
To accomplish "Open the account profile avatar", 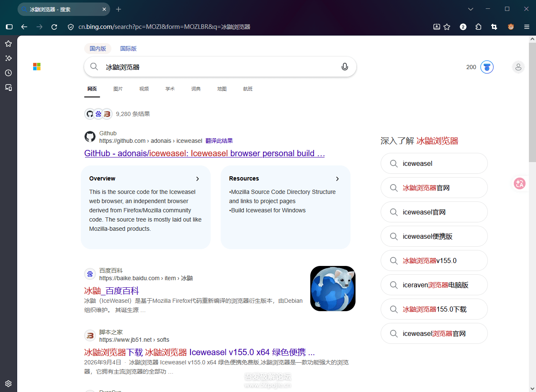I will (518, 67).
